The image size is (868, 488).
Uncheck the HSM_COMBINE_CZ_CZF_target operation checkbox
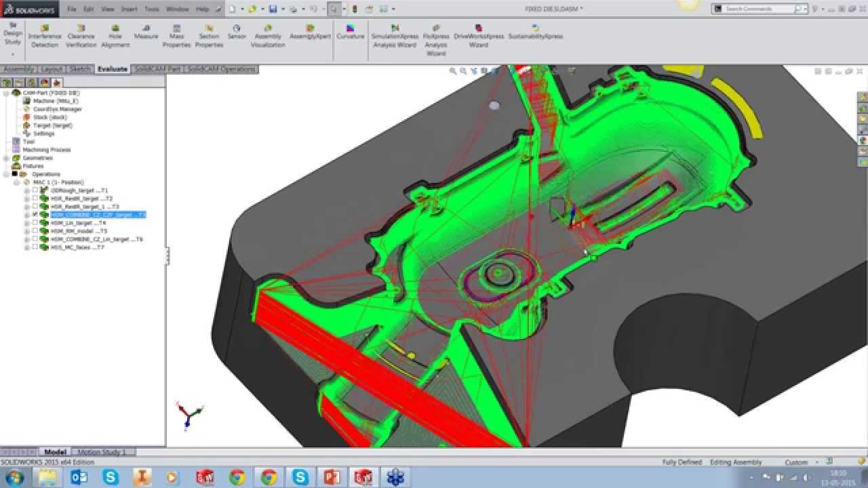pyautogui.click(x=35, y=215)
